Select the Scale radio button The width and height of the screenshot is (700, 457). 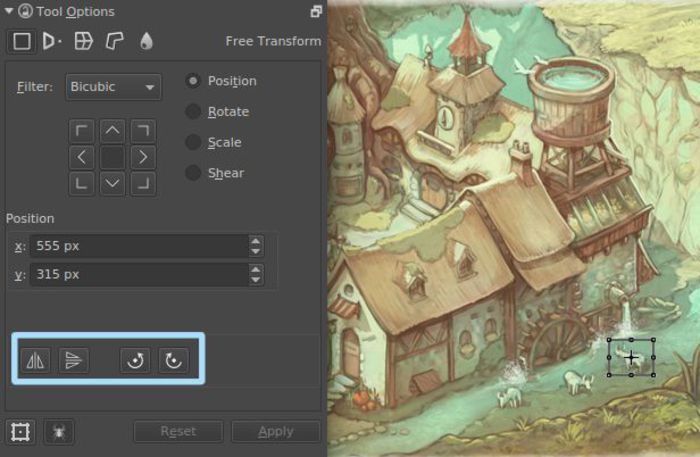193,142
